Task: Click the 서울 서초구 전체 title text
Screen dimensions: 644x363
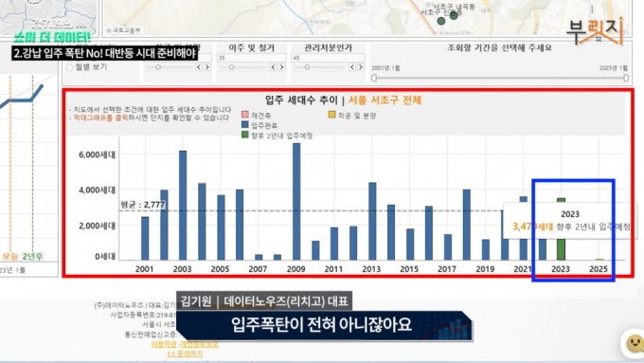Action: point(385,100)
